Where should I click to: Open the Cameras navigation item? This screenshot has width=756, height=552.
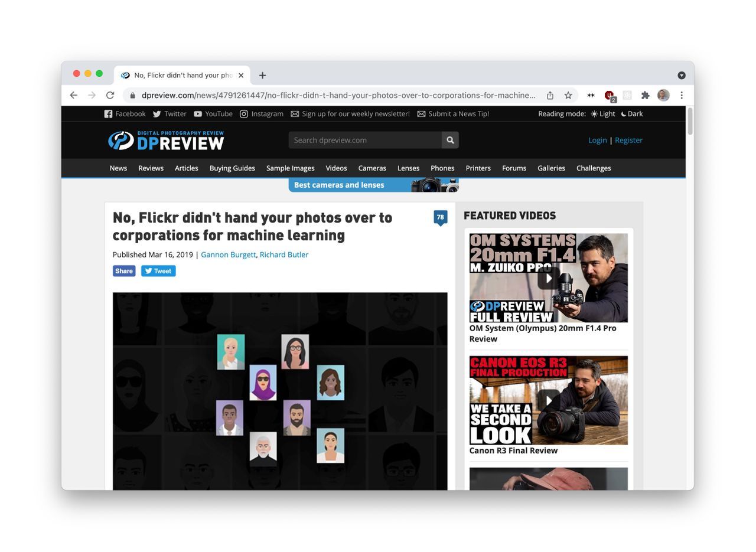coord(372,168)
